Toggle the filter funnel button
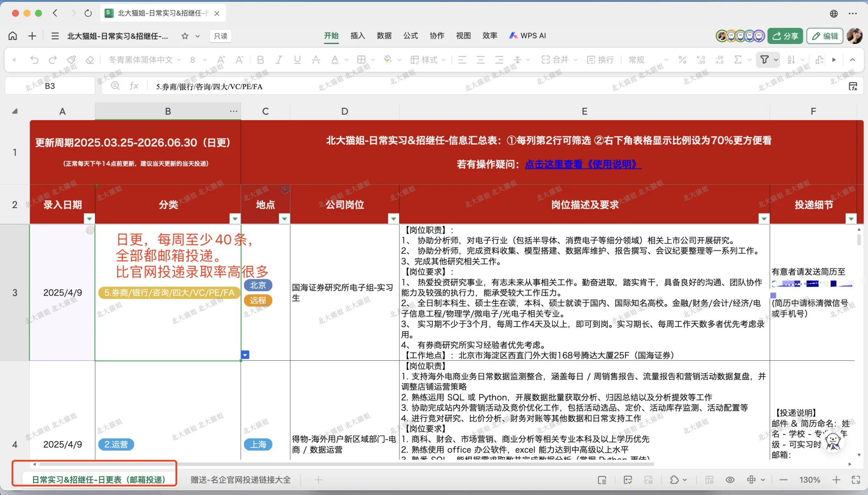The image size is (868, 495). (764, 60)
